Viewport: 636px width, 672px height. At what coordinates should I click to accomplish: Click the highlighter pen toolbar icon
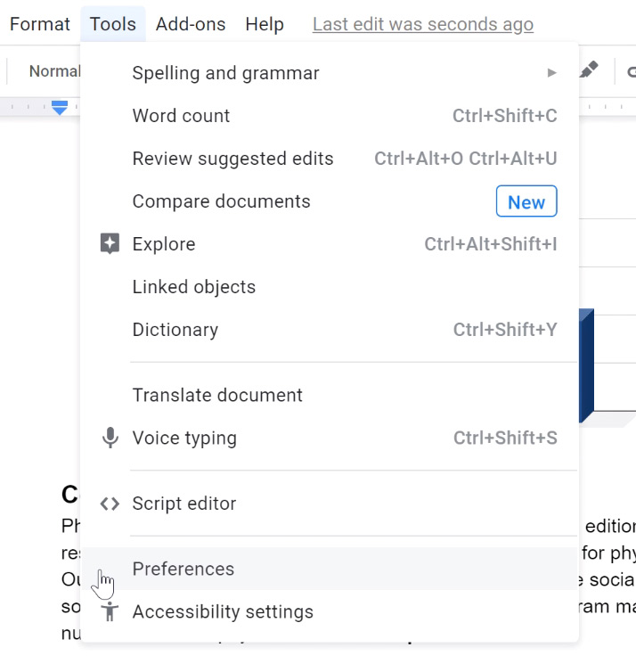click(x=589, y=70)
